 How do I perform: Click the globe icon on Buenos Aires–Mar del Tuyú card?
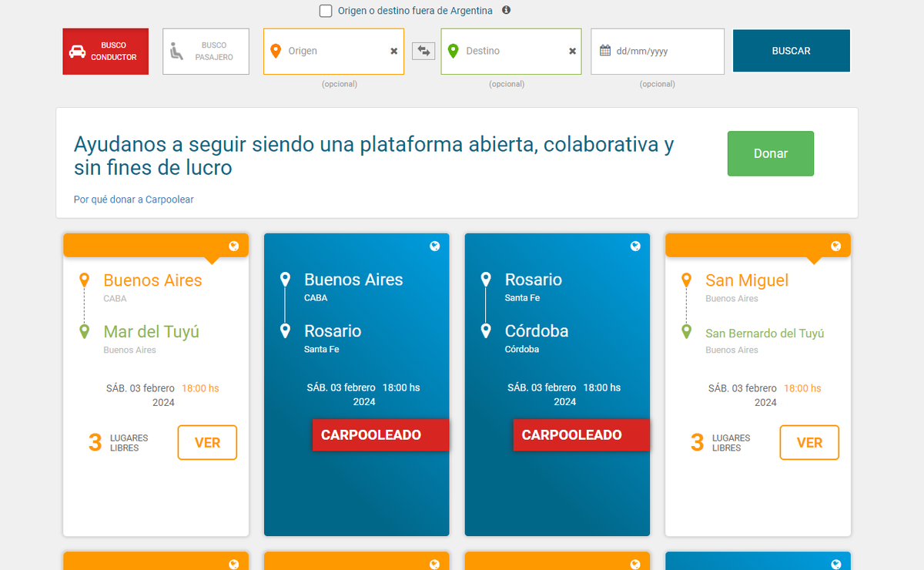(234, 246)
